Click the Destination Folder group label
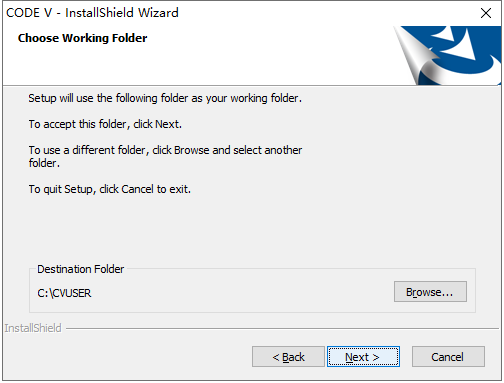 pos(80,269)
